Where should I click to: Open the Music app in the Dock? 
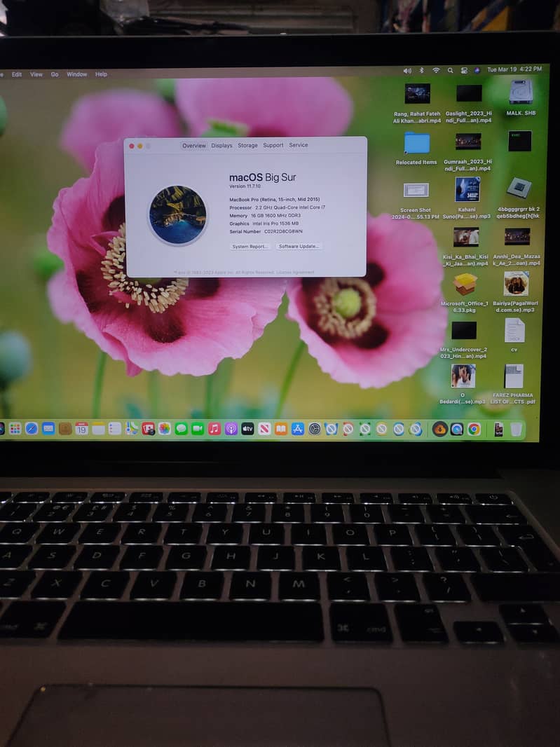[214, 429]
